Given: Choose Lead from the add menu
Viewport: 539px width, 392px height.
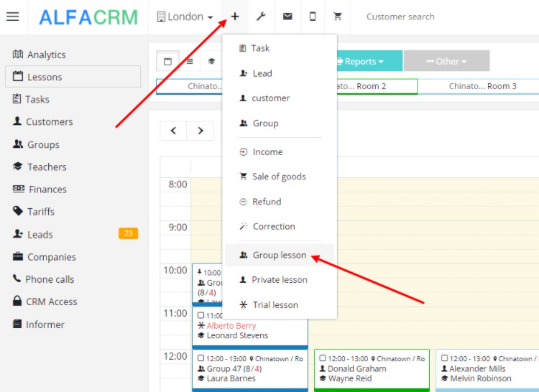Looking at the screenshot, I should pyautogui.click(x=280, y=73).
